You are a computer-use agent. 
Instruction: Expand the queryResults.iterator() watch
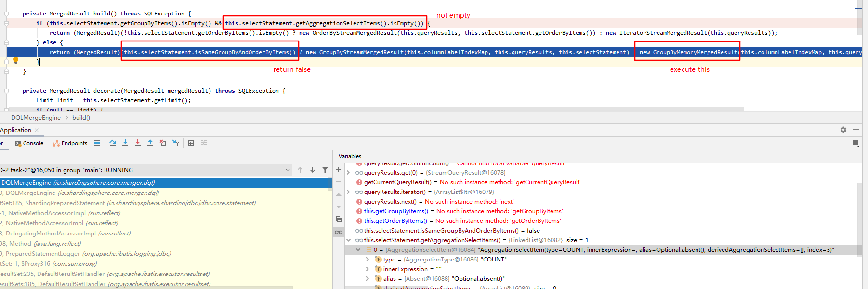pos(348,192)
